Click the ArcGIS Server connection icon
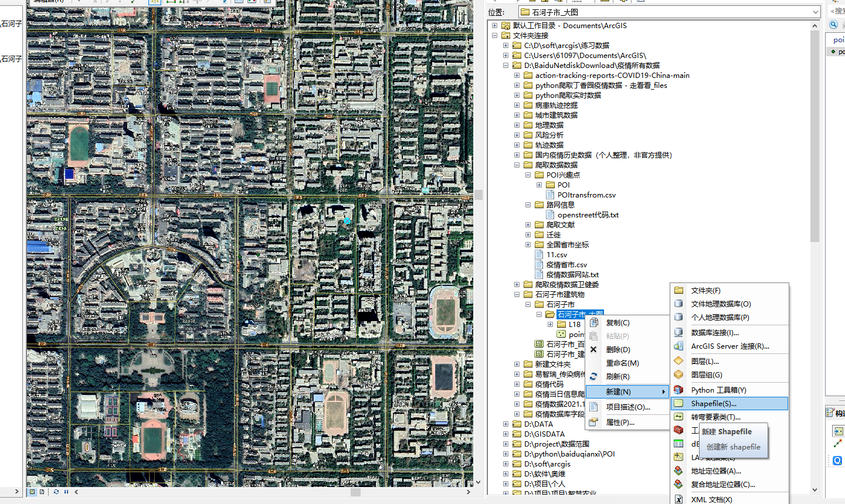The height and width of the screenshot is (504, 845). [x=679, y=346]
